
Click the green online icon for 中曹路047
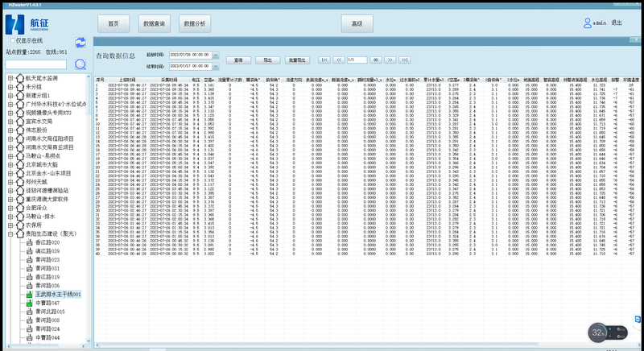(x=30, y=303)
